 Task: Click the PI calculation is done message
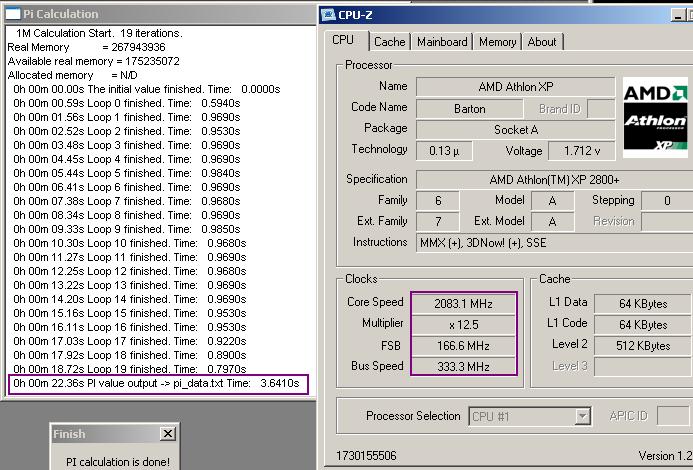118,462
